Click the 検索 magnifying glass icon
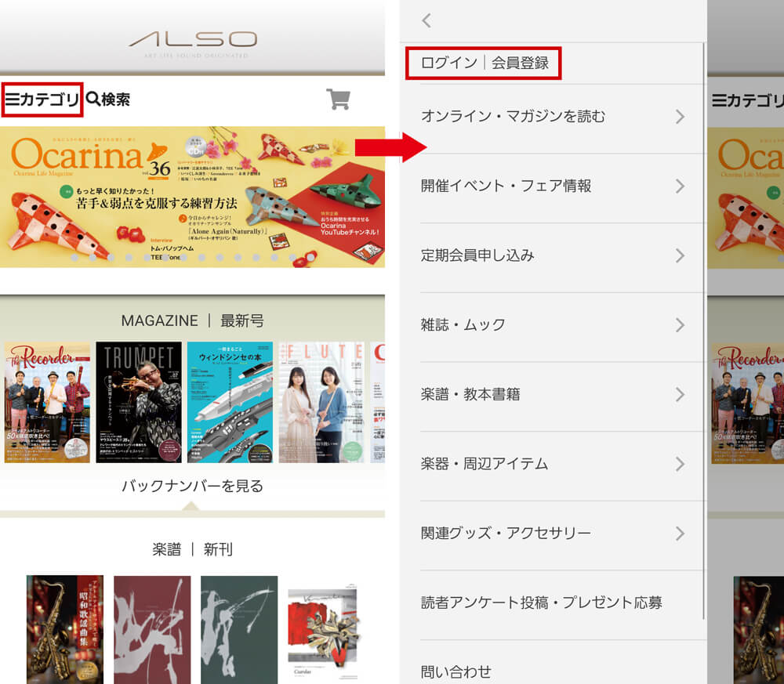784x684 pixels. click(93, 100)
